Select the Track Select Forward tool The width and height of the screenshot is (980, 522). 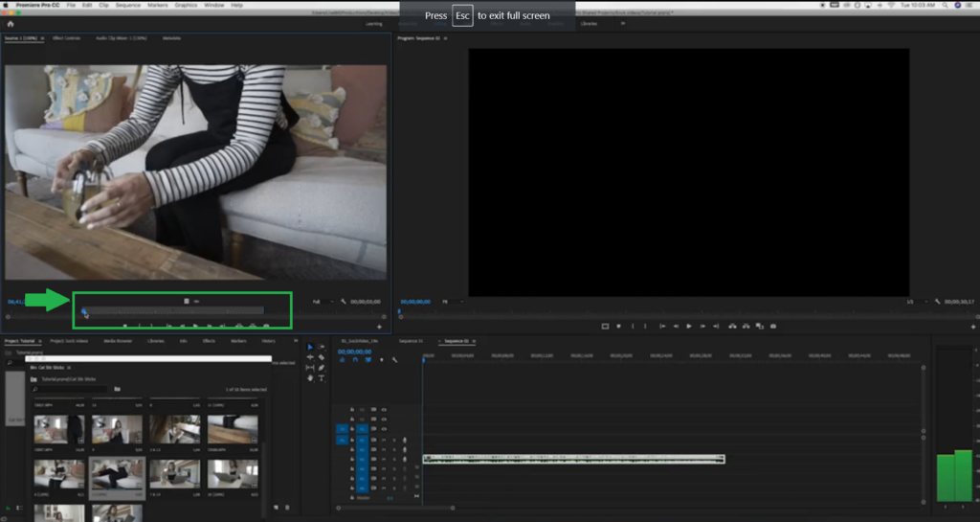point(322,347)
